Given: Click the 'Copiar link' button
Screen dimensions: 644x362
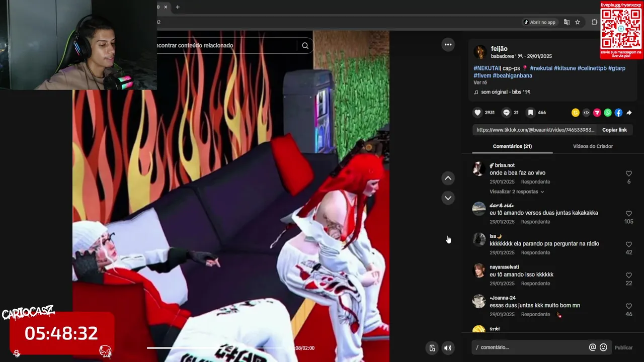Looking at the screenshot, I should 614,130.
